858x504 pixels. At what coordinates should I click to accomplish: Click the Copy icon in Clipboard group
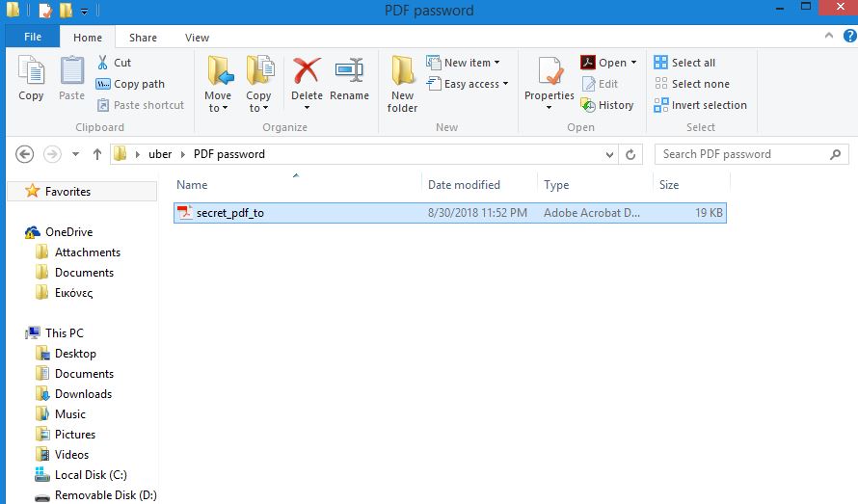point(31,71)
